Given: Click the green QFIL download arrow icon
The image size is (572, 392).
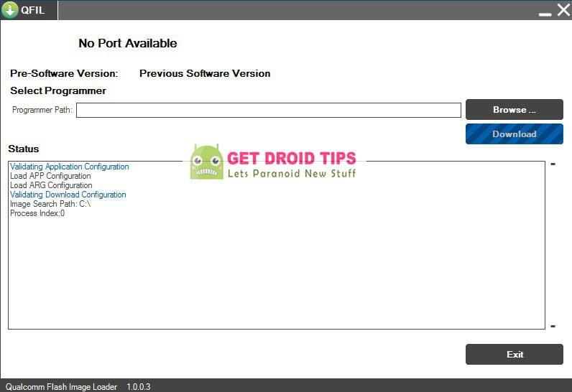Looking at the screenshot, I should point(10,10).
